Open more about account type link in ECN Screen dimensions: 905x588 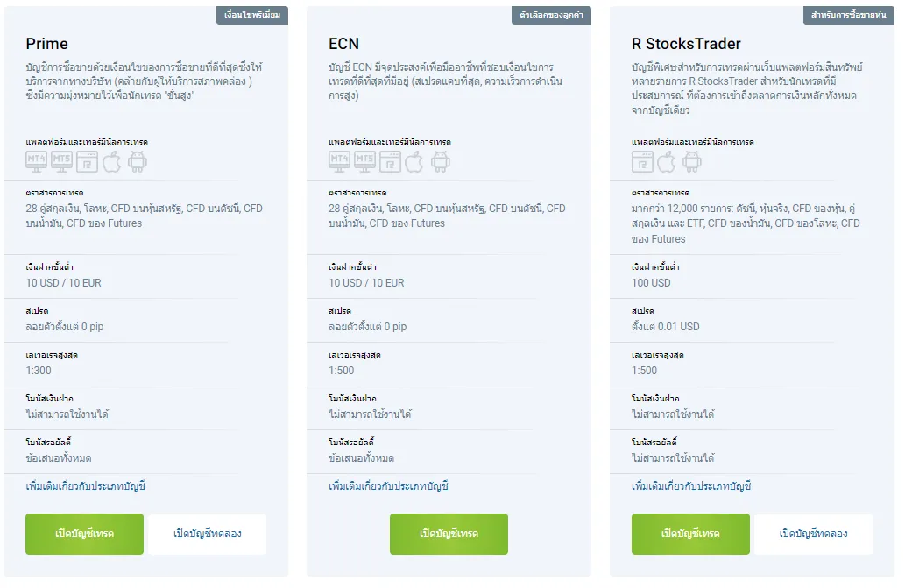[388, 485]
